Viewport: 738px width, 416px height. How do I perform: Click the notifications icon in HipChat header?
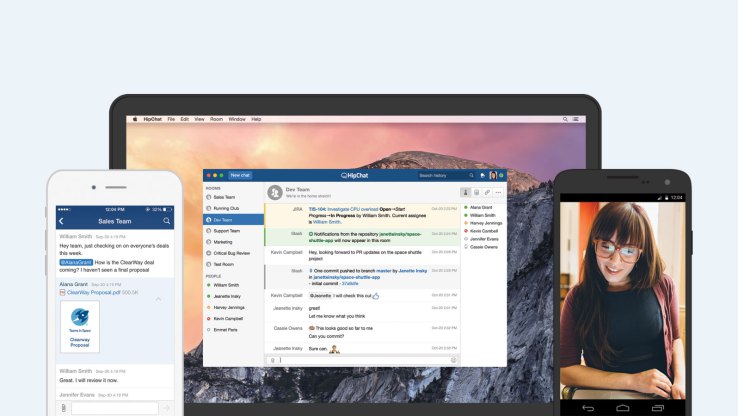pos(482,176)
